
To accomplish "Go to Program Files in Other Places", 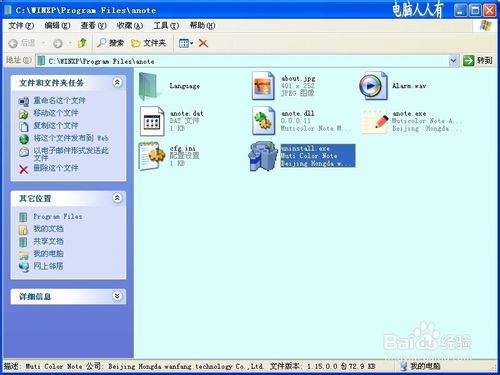I will click(58, 217).
